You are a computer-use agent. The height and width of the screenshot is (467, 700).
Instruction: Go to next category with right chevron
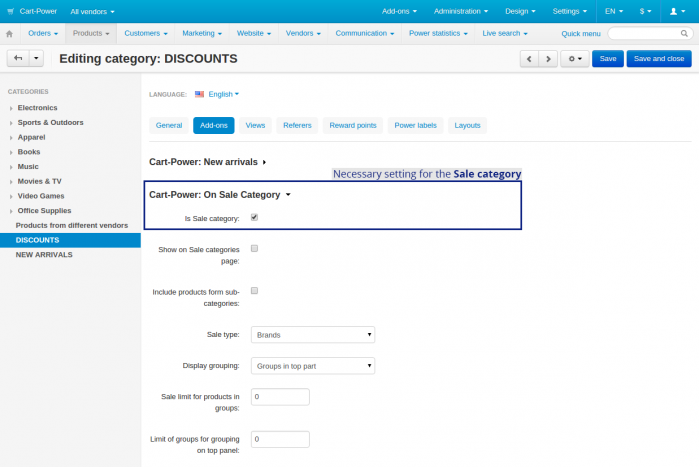[548, 58]
